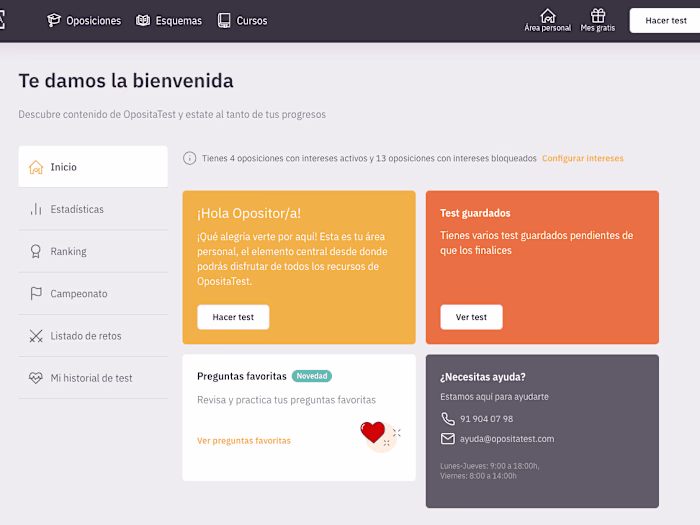Open the Ver preguntas favoritas link
Image resolution: width=700 pixels, height=525 pixels.
coord(244,440)
